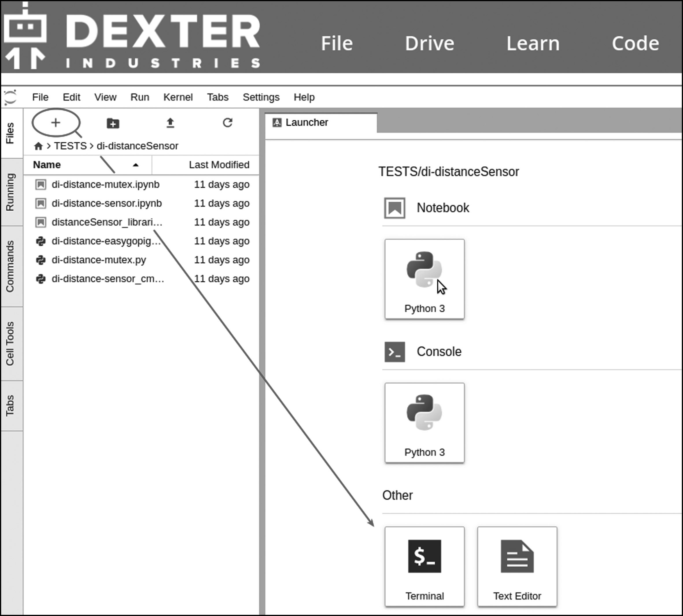This screenshot has height=616, width=683.
Task: Open the Kernel menu
Action: click(x=178, y=98)
